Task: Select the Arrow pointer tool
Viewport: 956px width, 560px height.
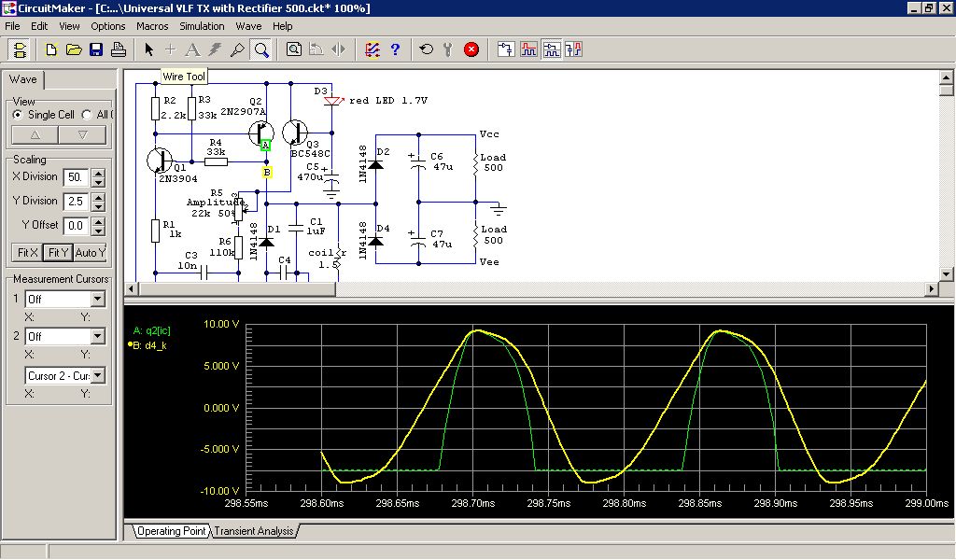Action: 148,49
